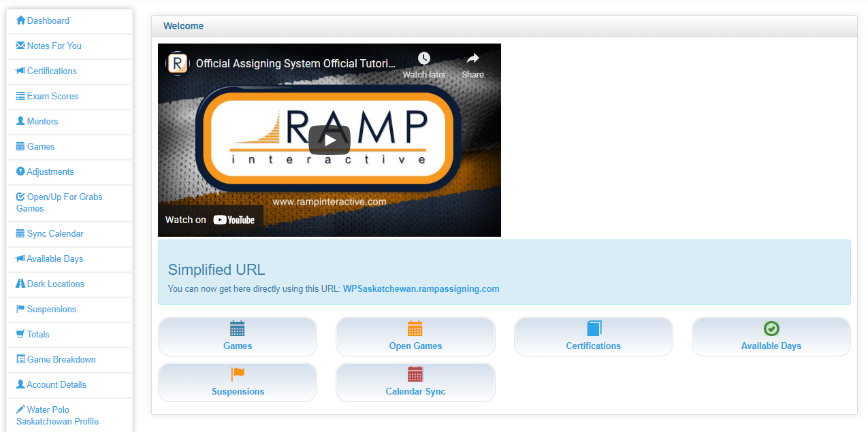This screenshot has height=432, width=868.
Task: Click the Calendar Sync tile label
Action: [415, 391]
